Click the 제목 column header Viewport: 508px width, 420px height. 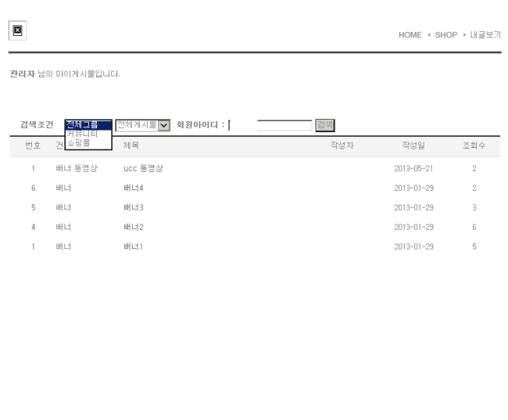131,145
